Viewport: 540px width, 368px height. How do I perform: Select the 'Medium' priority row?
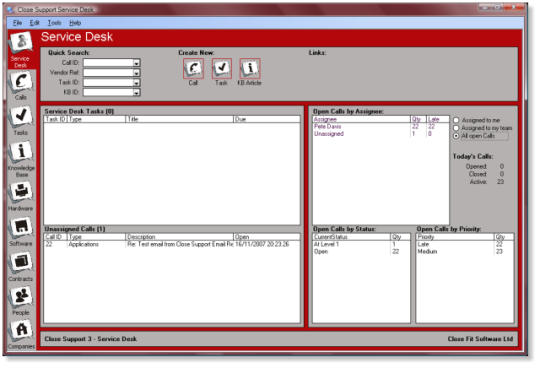point(465,252)
